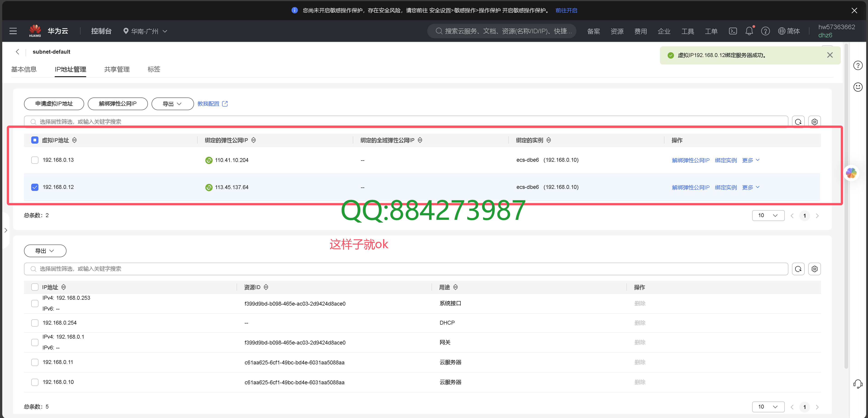Dismiss the success notification toast
868x418 pixels.
pos(830,55)
